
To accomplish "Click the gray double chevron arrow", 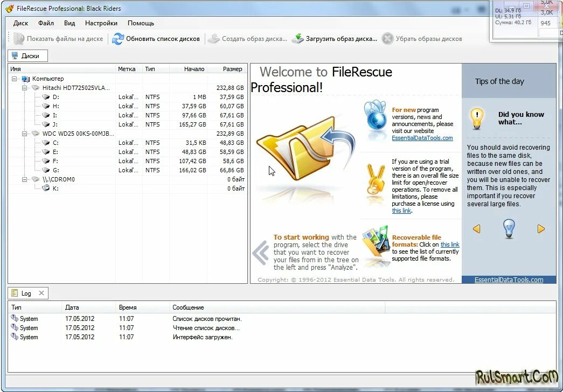I will 261,253.
